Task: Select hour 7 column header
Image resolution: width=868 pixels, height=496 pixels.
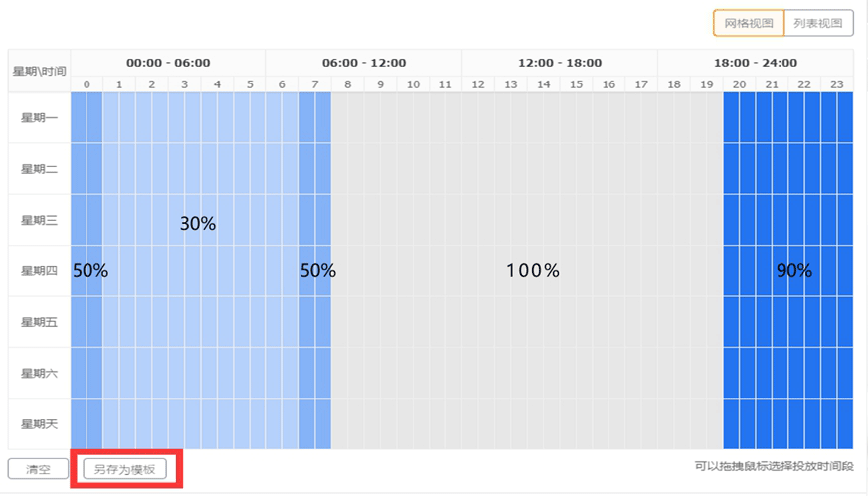Action: click(x=315, y=84)
